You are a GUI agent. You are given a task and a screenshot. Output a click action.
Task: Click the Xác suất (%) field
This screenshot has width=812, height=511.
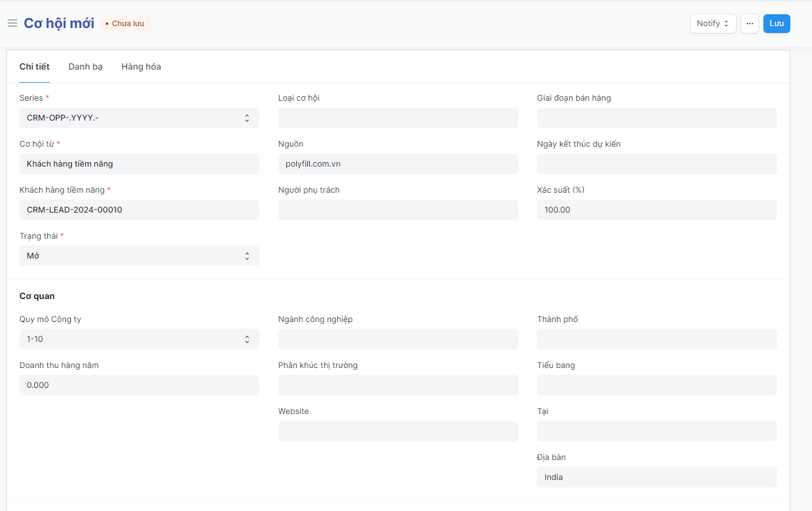pyautogui.click(x=656, y=209)
